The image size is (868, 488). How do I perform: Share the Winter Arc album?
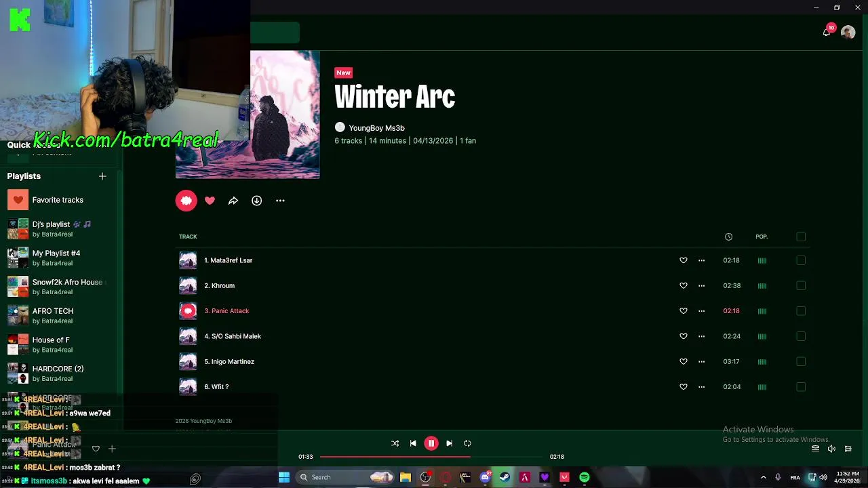tap(233, 201)
